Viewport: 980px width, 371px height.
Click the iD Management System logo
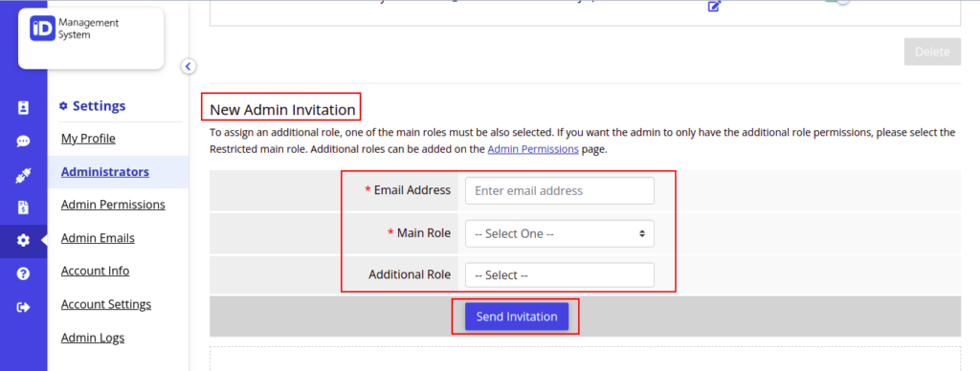(75, 29)
